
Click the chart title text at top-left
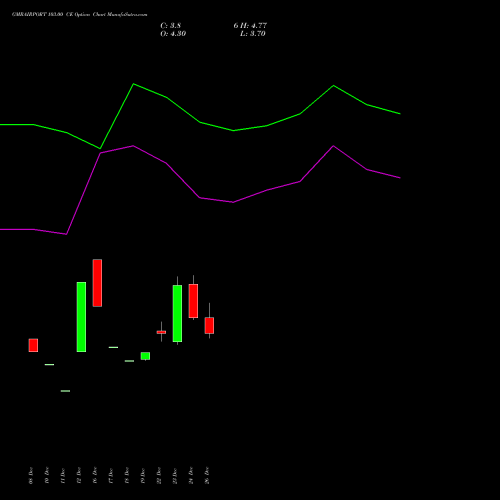79,15
